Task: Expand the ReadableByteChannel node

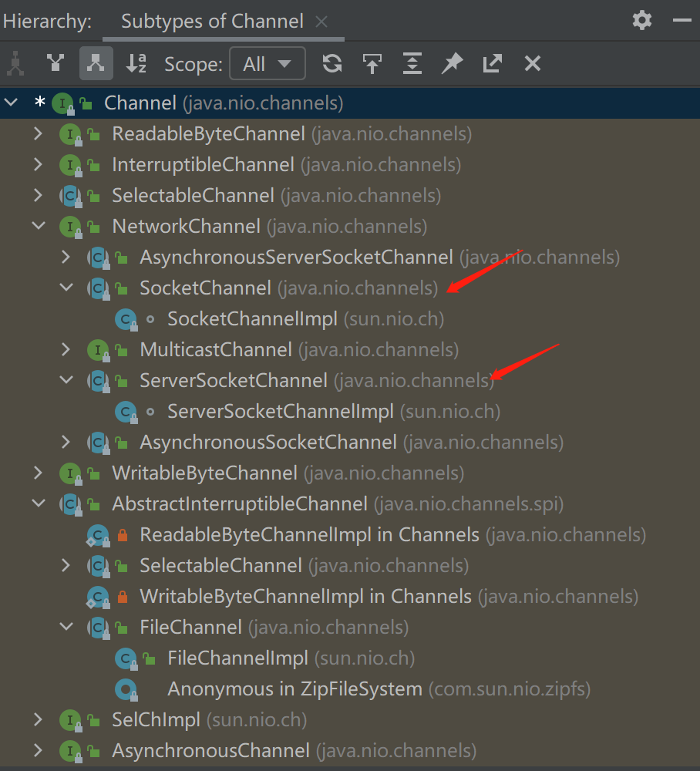Action: [38, 134]
